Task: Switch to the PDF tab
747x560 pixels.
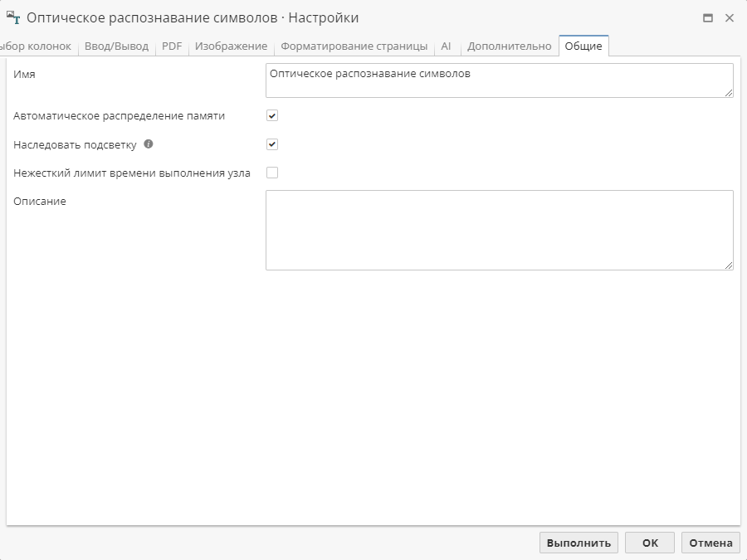Action: (x=171, y=46)
